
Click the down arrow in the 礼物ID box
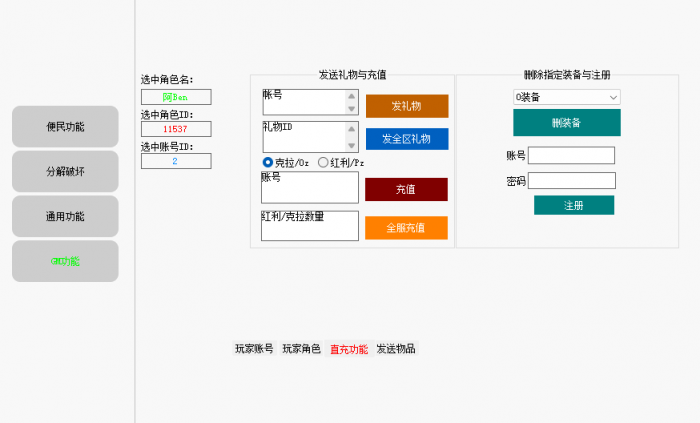[x=352, y=145]
